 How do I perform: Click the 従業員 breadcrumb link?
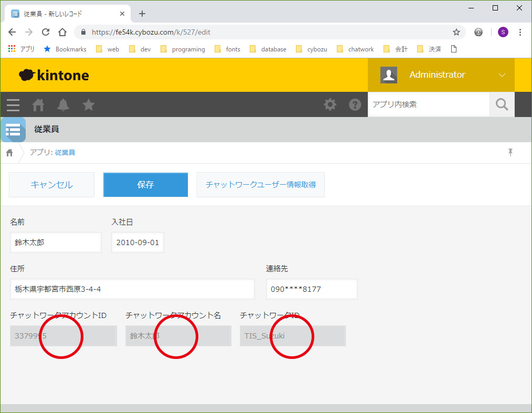coord(65,153)
